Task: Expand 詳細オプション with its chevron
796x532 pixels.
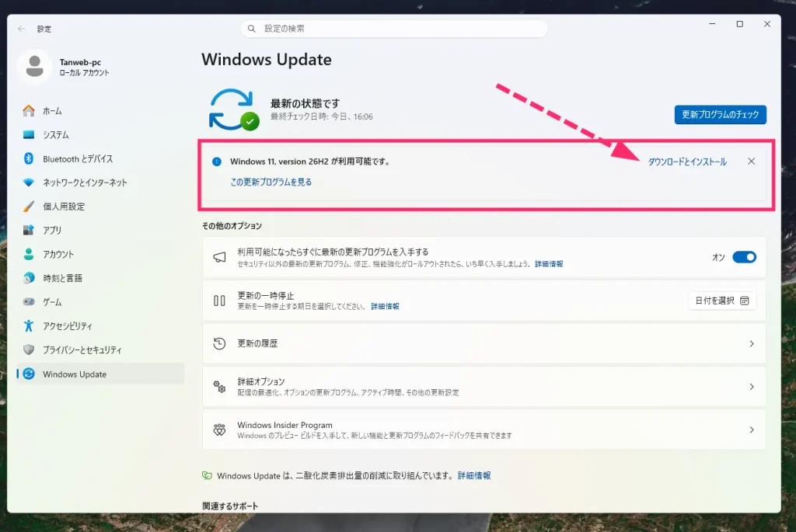Action: [752, 387]
